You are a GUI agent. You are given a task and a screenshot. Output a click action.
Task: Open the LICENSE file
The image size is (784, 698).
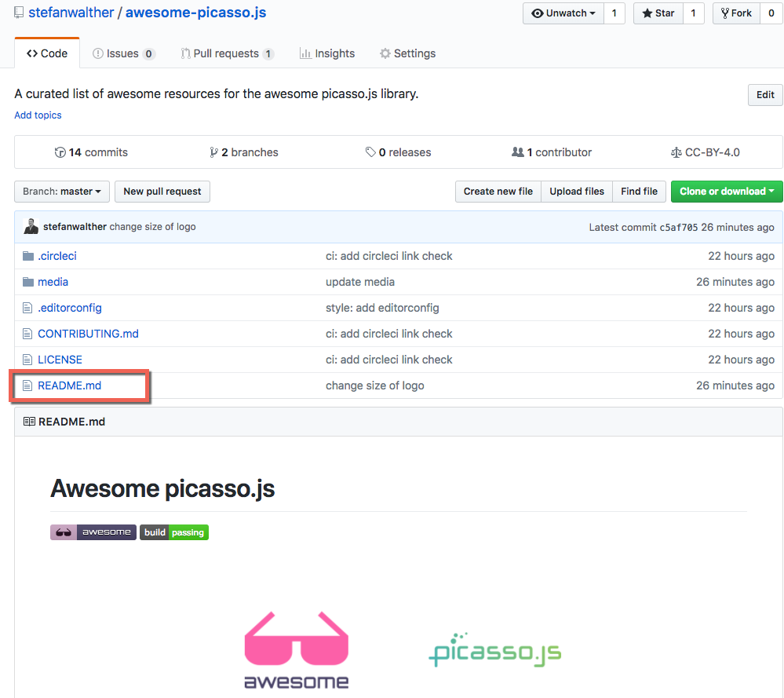(60, 360)
